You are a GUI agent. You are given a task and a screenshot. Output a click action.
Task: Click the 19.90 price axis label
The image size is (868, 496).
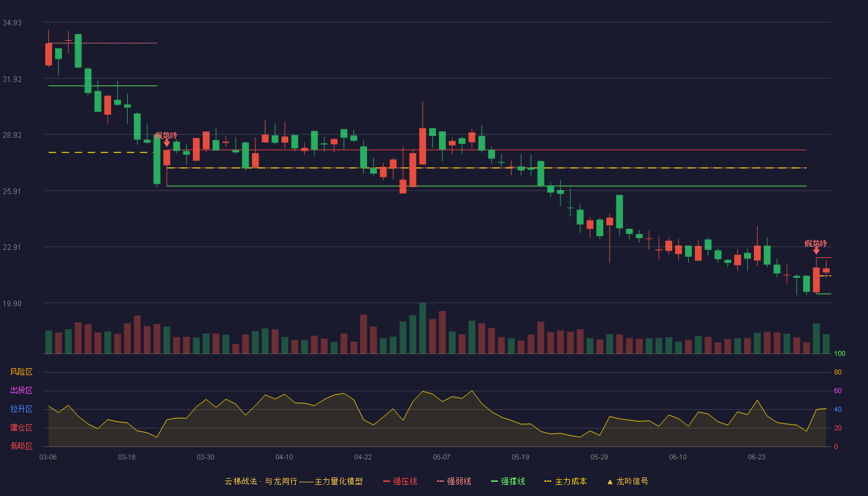point(12,303)
